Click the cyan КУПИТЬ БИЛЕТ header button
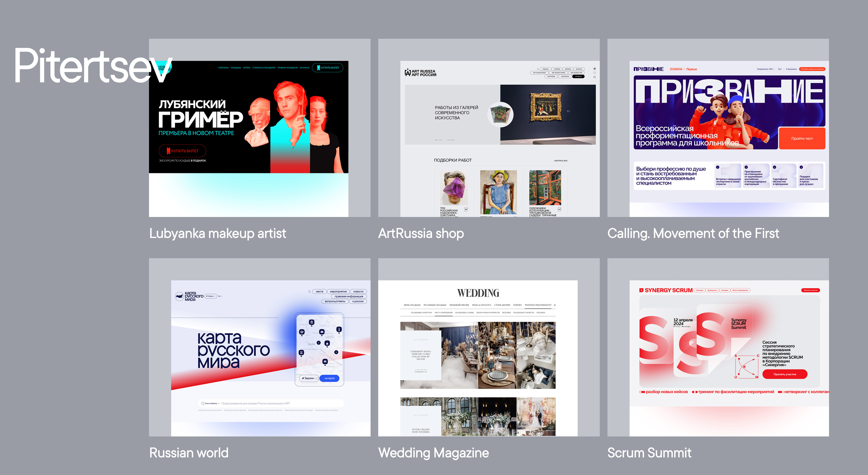The height and width of the screenshot is (475, 868). [x=328, y=68]
